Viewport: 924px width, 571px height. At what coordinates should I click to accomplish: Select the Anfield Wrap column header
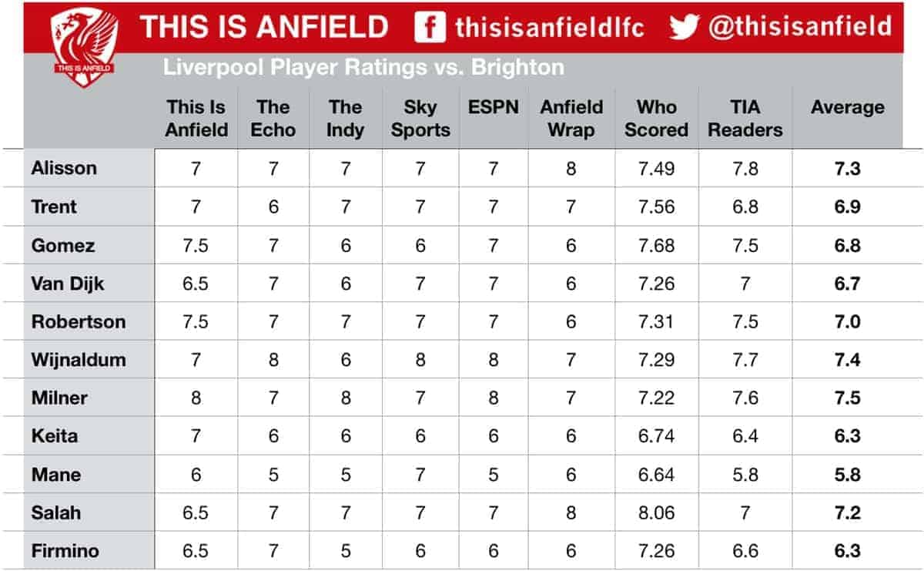tap(571, 119)
